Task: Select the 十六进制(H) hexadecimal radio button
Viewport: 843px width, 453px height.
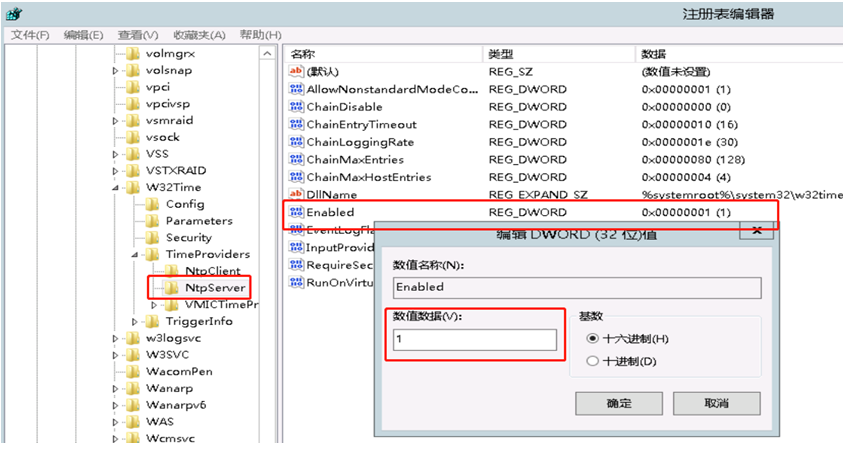Action: tap(592, 339)
